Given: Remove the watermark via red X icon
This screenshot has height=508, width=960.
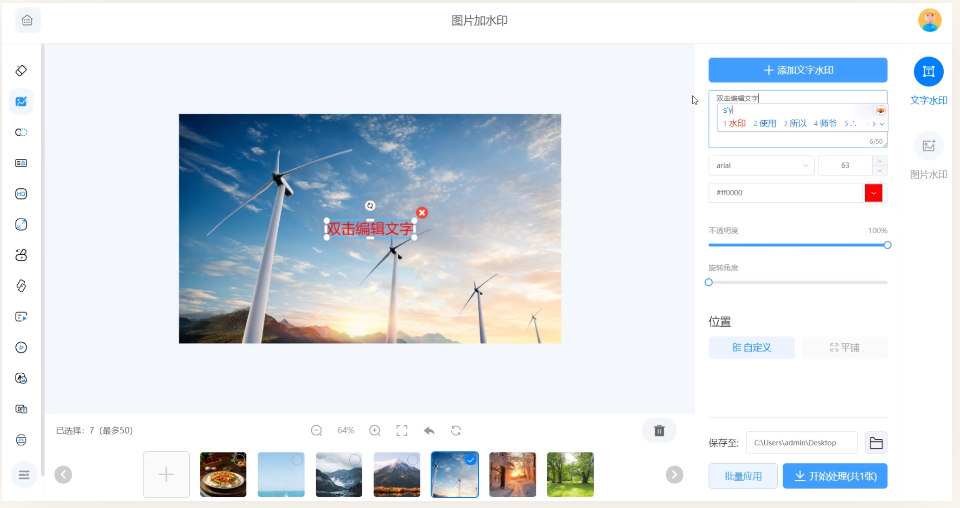Looking at the screenshot, I should click(422, 212).
